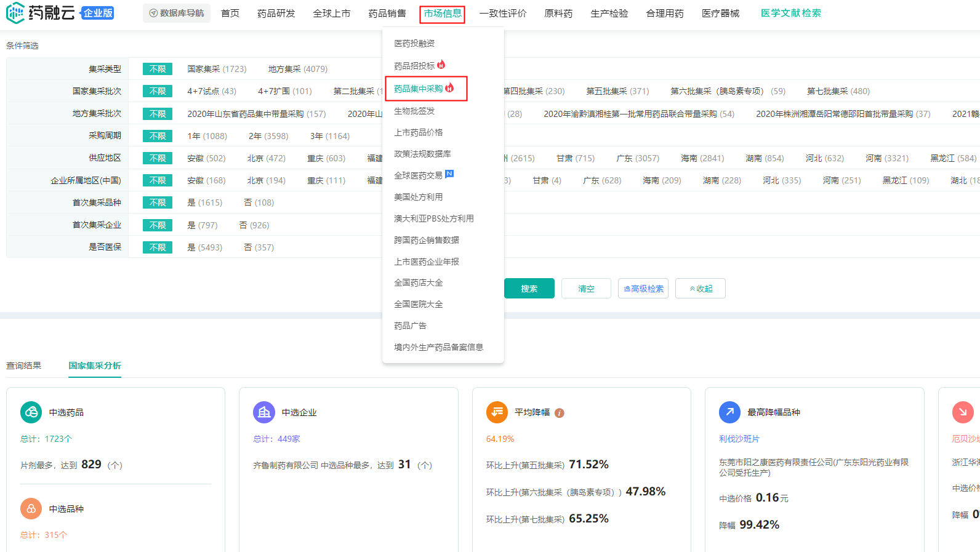Choose 生物批签发 menu entry
This screenshot has height=552, width=980.
coord(414,111)
